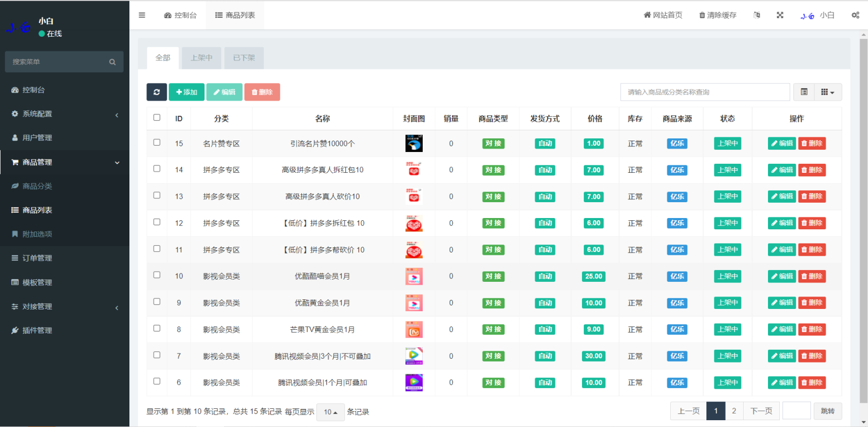Click the search icon in sidebar search box
Viewport: 868px width, 427px height.
pos(112,62)
